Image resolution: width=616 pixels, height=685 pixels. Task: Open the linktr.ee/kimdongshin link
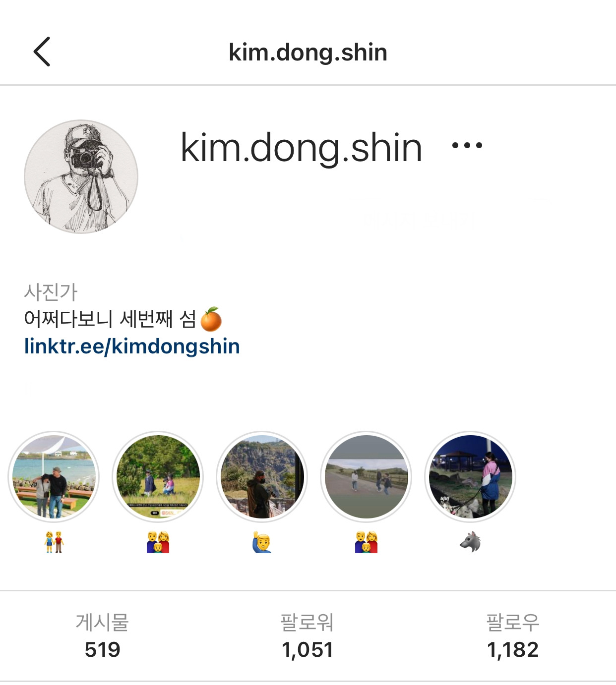point(132,346)
